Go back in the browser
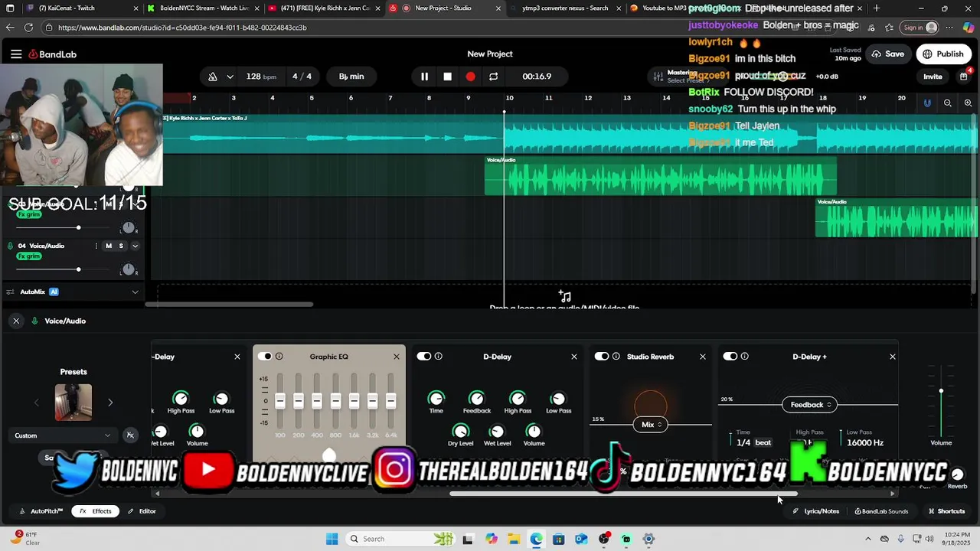The height and width of the screenshot is (551, 980). [9, 28]
